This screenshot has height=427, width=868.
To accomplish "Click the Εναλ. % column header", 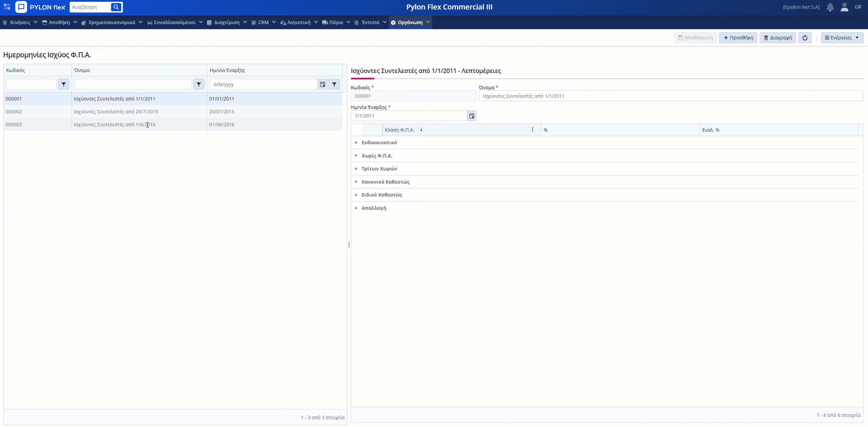I will 779,130.
